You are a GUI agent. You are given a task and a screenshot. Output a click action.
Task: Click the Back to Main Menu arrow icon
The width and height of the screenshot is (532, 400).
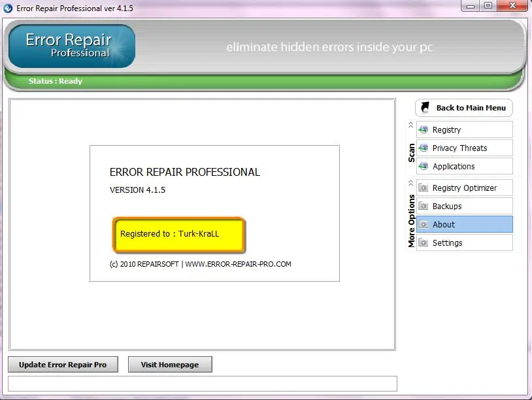pyautogui.click(x=425, y=108)
